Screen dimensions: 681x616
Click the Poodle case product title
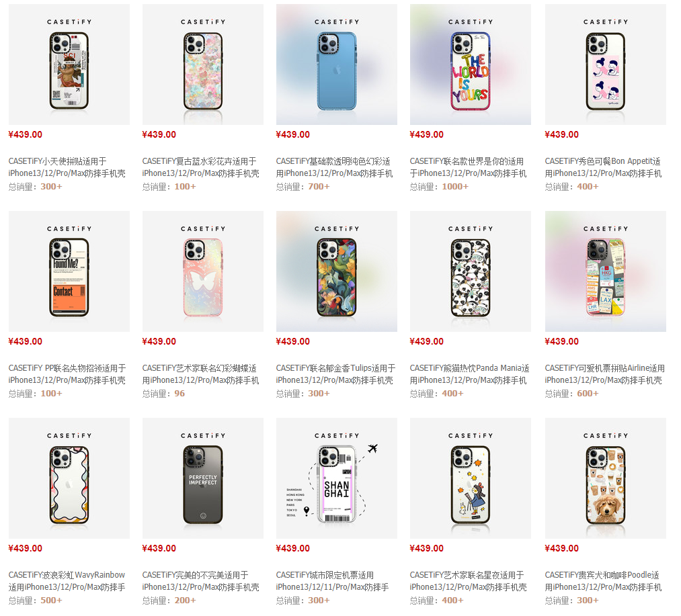603,581
